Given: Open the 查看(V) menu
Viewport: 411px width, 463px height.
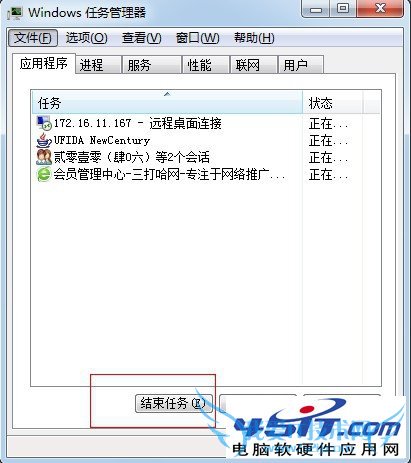Looking at the screenshot, I should [142, 38].
